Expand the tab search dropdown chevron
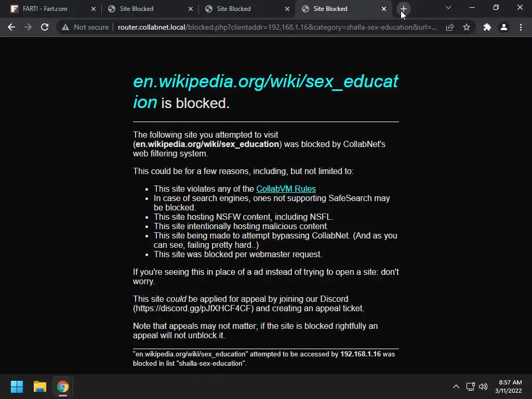Screen dimensions: 532x399 (x=448, y=7)
